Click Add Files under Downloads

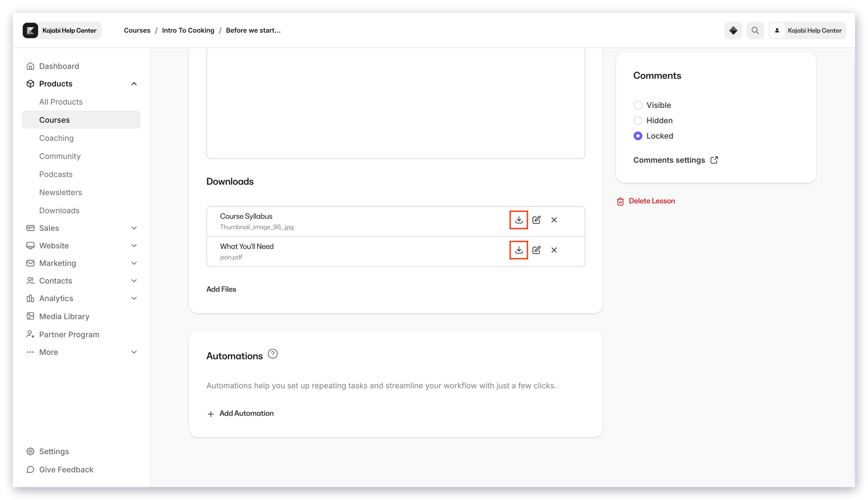coord(221,289)
